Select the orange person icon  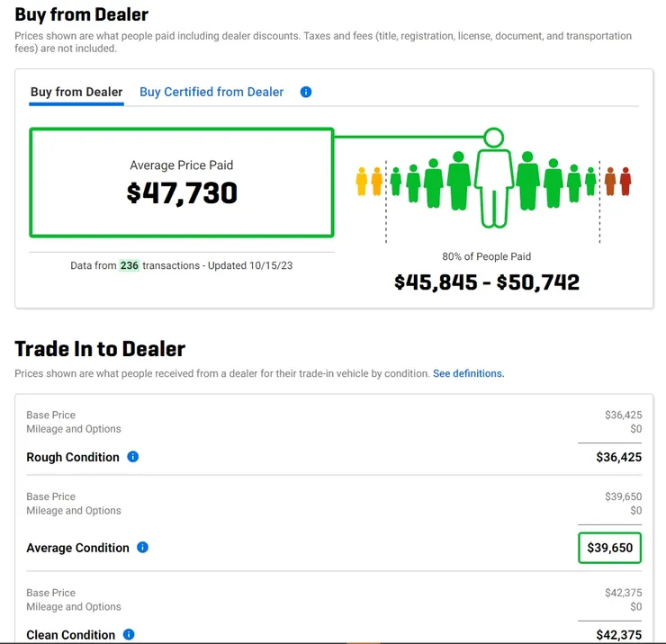(x=610, y=181)
